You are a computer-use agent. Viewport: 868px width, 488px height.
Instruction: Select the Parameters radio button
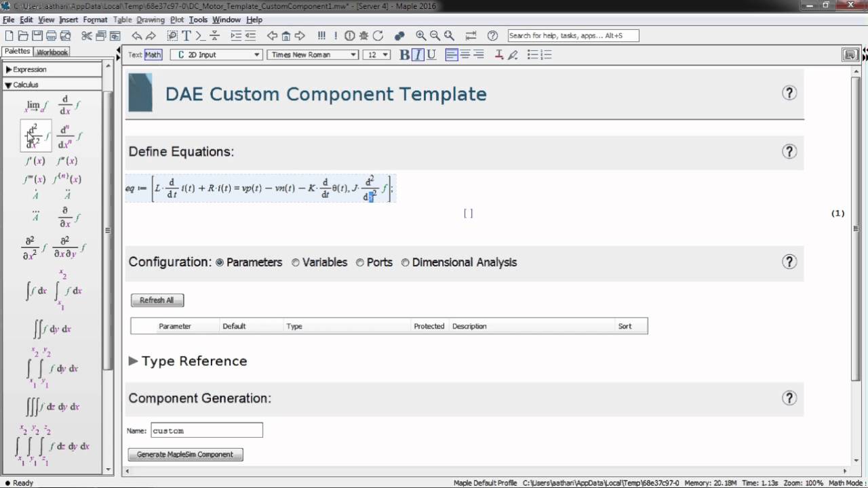tap(220, 262)
